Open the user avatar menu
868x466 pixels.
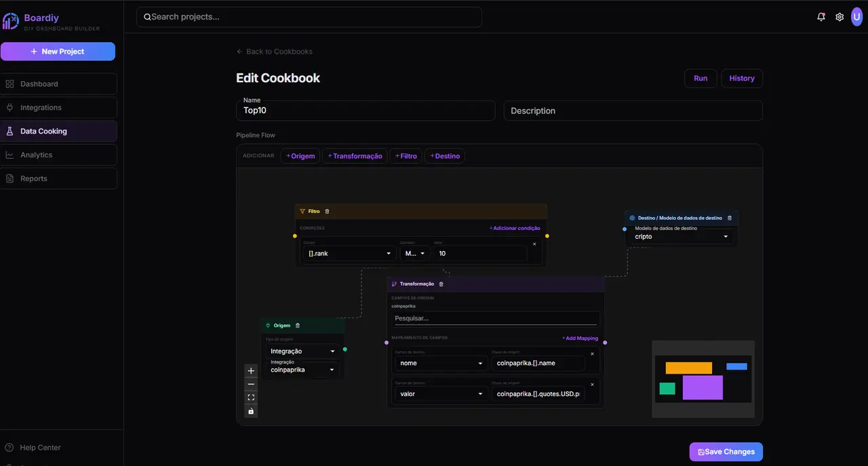pos(858,17)
